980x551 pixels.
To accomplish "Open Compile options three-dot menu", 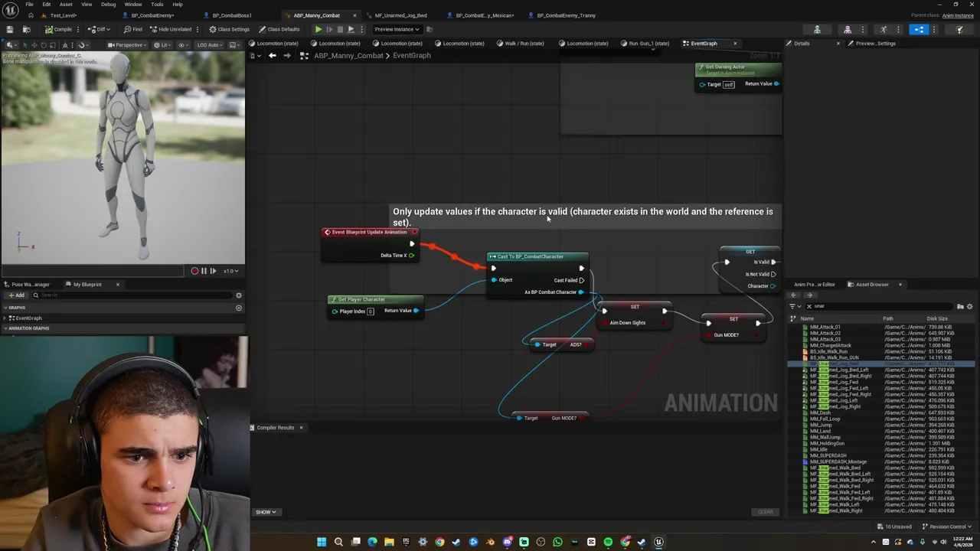I will 78,29.
